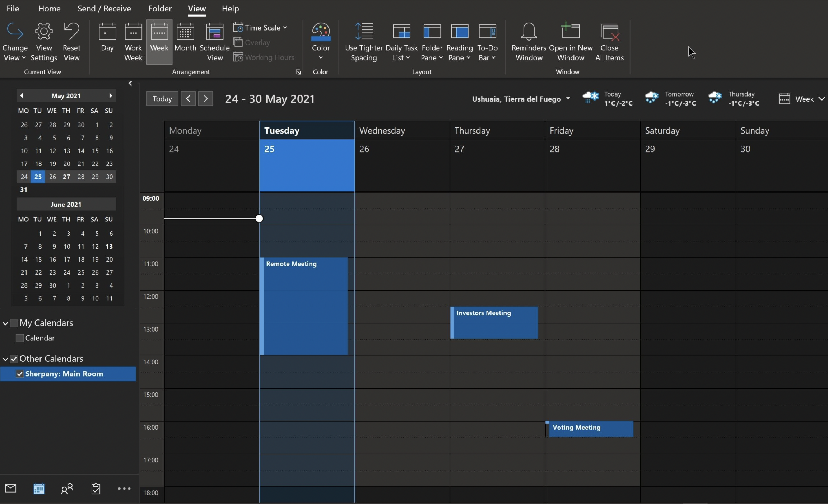Screen dimensions: 828x504
Task: Switch to Mail in navigation bar
Action: 11,489
